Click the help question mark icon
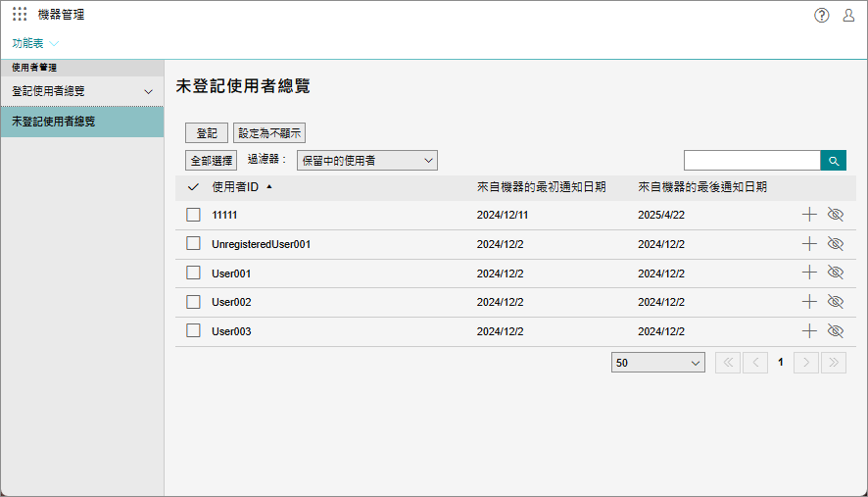This screenshot has width=868, height=497. (x=822, y=15)
